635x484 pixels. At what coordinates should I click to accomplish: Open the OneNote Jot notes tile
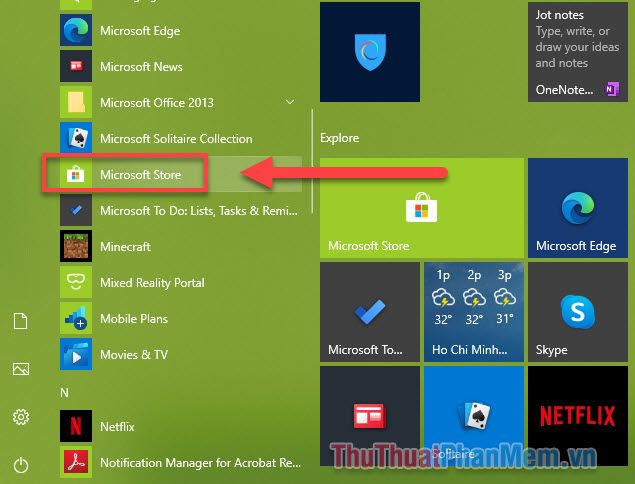tap(577, 52)
